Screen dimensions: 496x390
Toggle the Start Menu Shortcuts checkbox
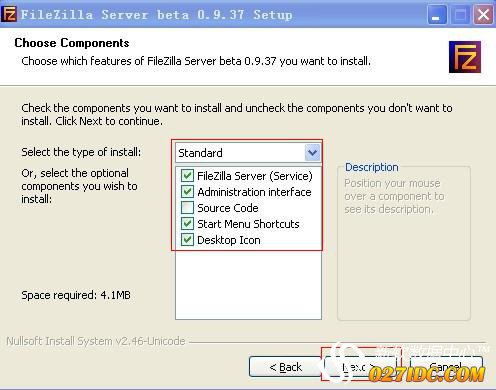click(187, 223)
